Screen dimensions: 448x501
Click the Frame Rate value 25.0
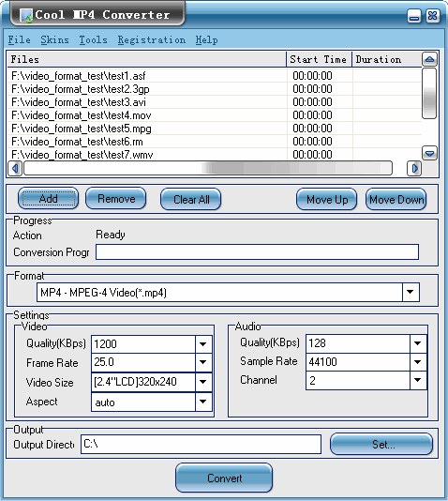tap(104, 362)
